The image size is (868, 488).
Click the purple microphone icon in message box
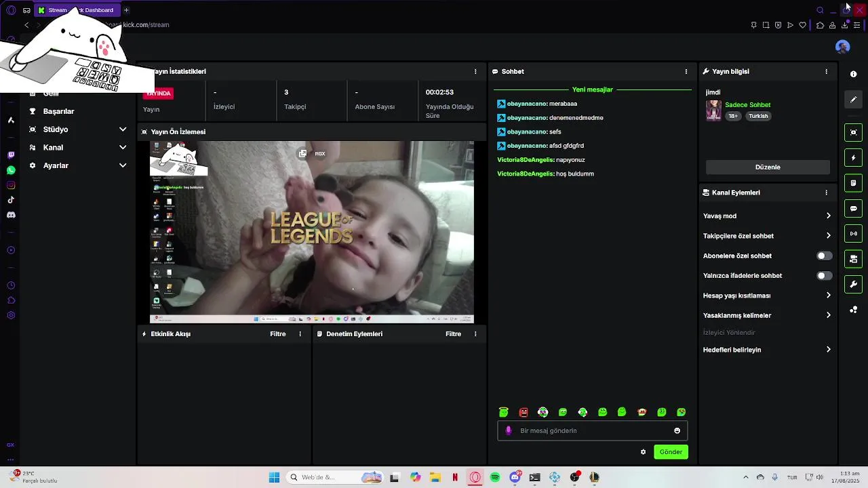click(509, 430)
